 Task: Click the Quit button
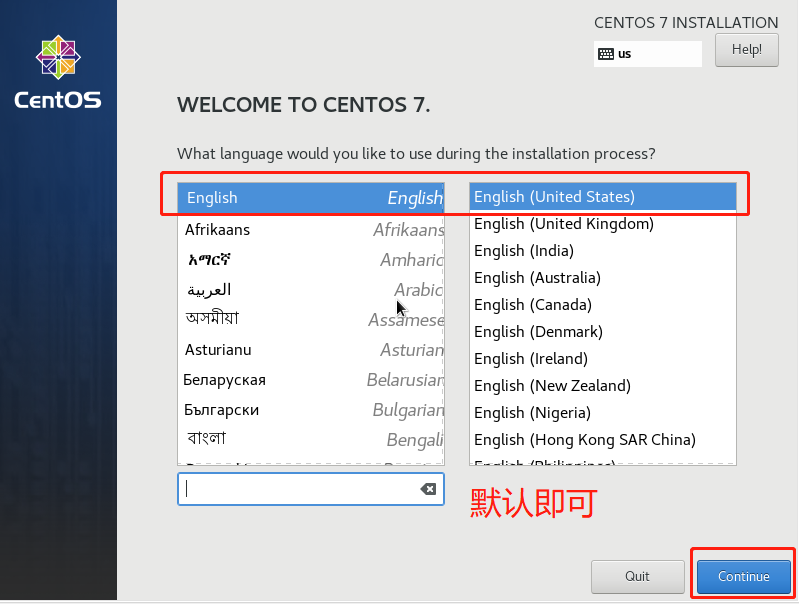pos(637,576)
